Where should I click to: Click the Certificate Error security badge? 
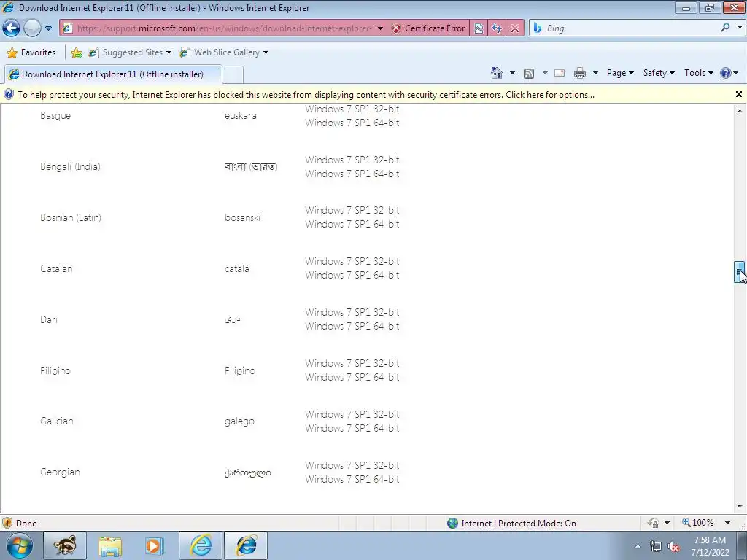click(x=429, y=28)
